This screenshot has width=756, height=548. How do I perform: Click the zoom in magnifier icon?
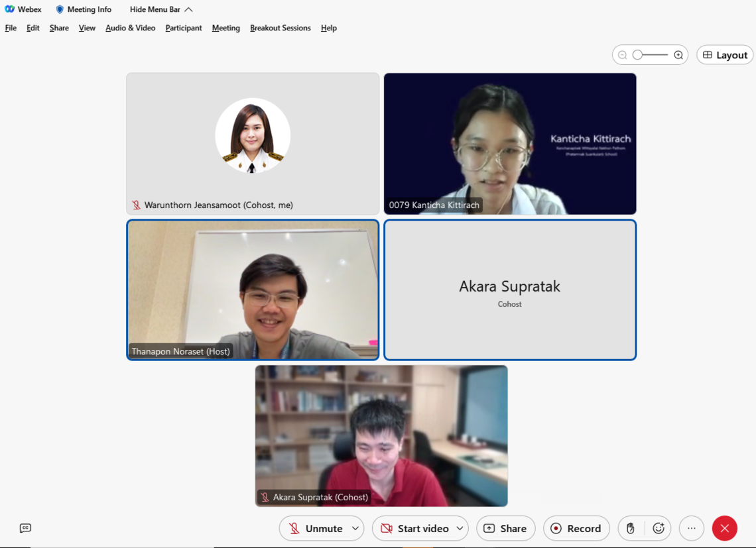pyautogui.click(x=678, y=55)
